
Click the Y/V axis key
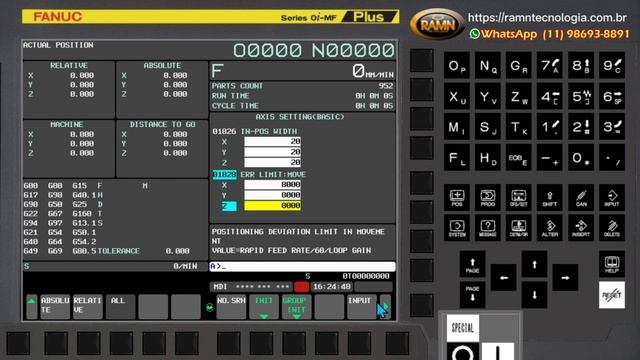tap(488, 97)
